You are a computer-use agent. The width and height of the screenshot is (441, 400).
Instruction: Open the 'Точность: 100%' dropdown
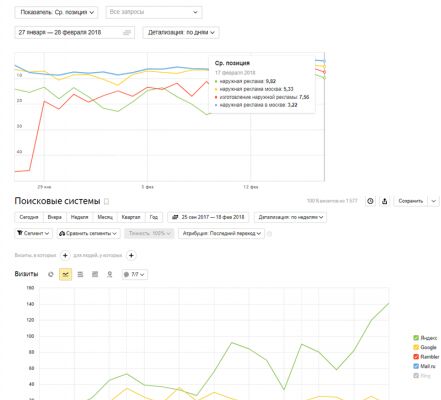[149, 233]
